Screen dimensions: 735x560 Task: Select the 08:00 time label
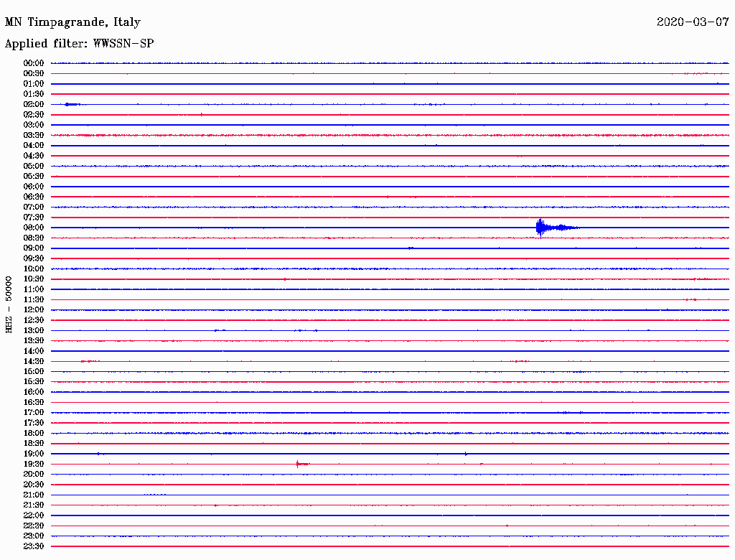click(34, 228)
